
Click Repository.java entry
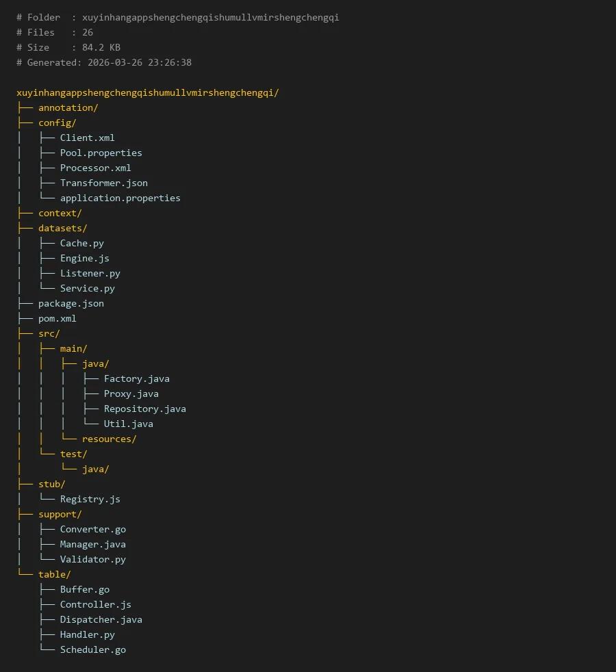(144, 409)
